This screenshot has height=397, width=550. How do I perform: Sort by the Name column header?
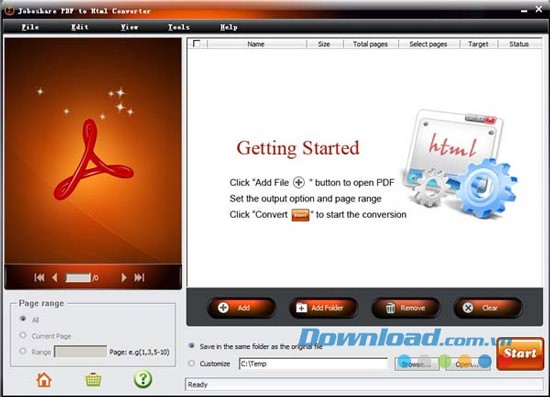(x=257, y=44)
